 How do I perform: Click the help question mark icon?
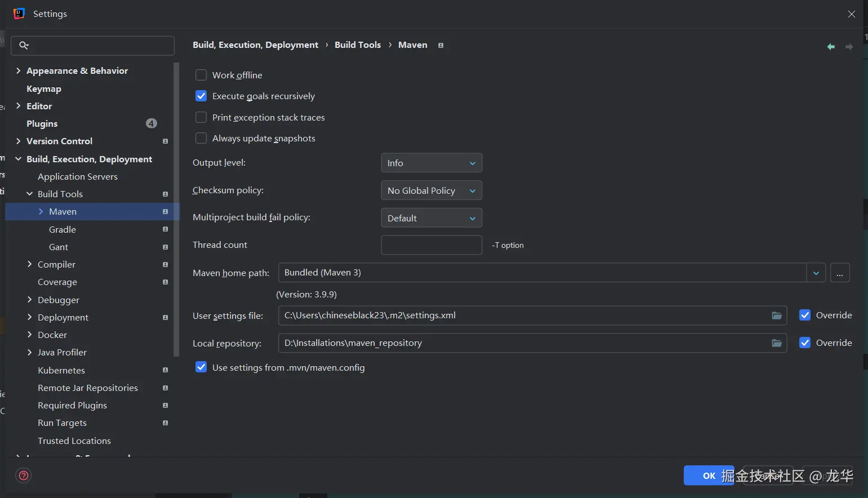(24, 475)
